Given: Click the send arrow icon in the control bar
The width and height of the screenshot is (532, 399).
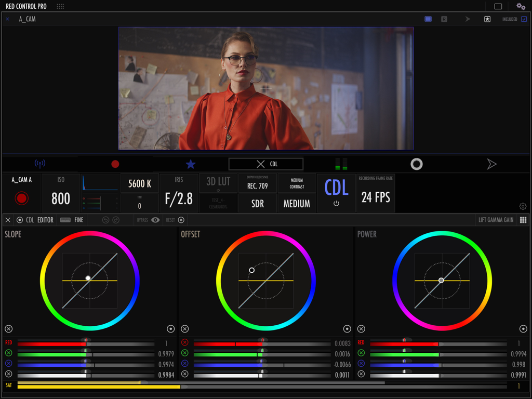Looking at the screenshot, I should point(491,164).
